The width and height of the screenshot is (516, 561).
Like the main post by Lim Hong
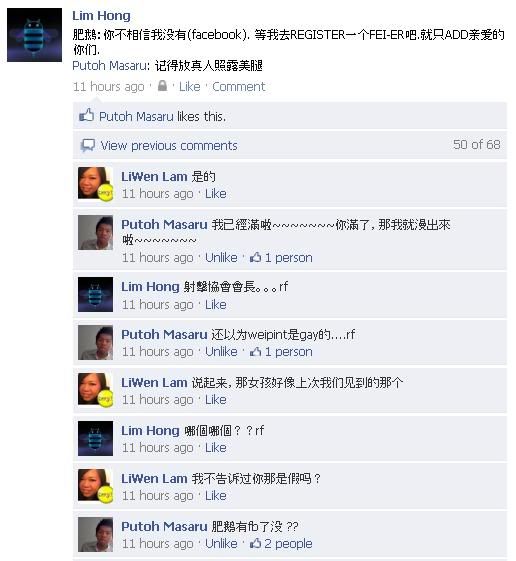[x=190, y=86]
